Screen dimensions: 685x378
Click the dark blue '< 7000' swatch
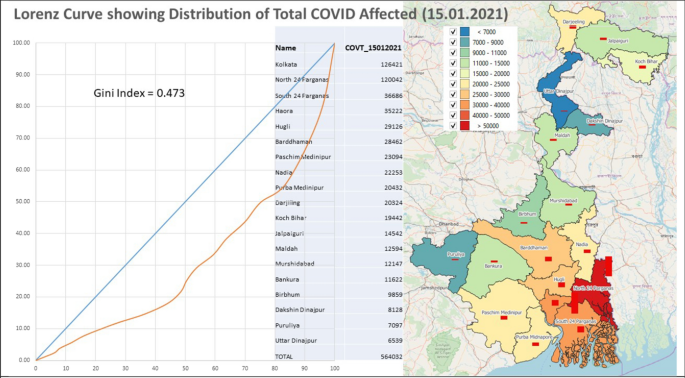tap(464, 32)
